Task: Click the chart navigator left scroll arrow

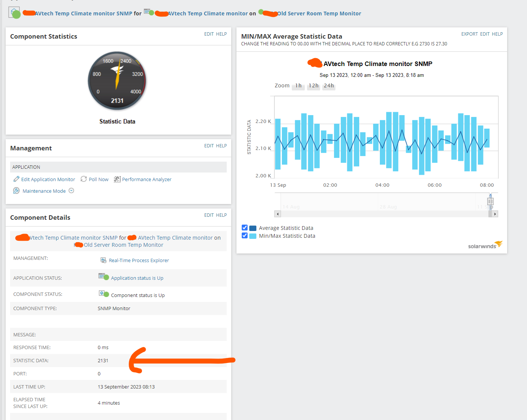Action: point(278,214)
